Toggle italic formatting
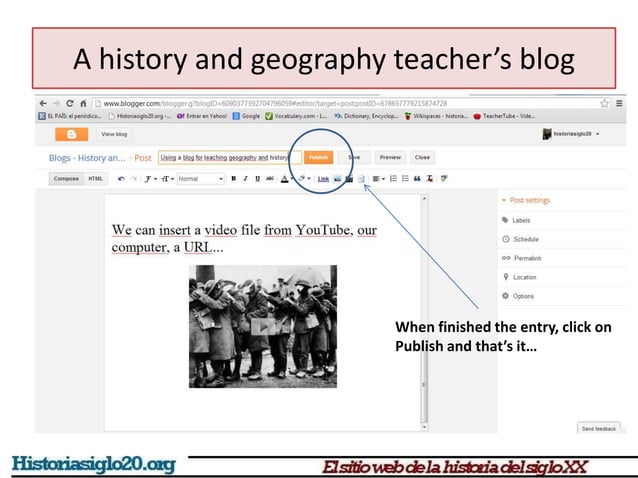 coord(245,179)
